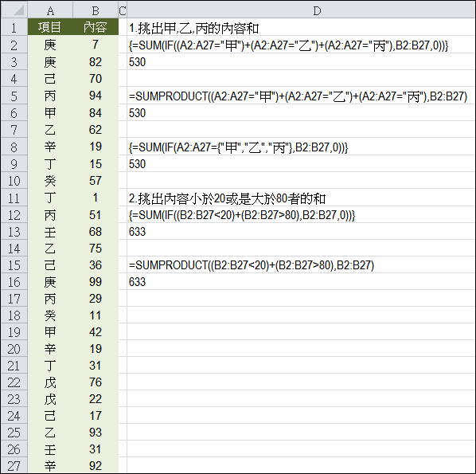Click the 633 result in row 13
The width and height of the screenshot is (476, 474).
[137, 232]
